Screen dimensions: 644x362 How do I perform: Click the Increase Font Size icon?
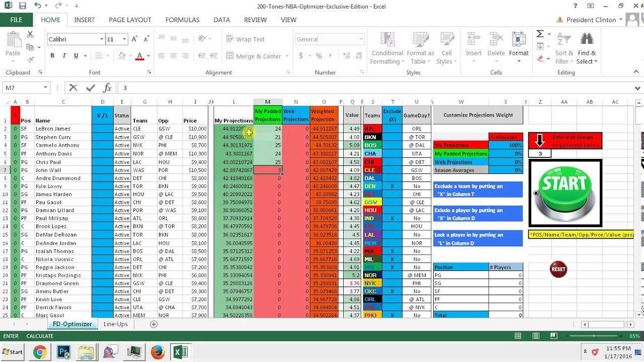coord(134,39)
